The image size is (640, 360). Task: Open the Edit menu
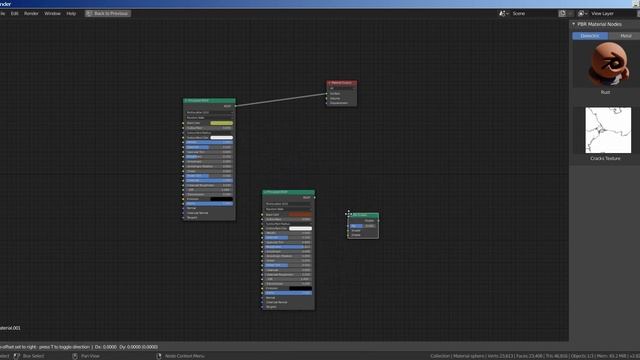pyautogui.click(x=15, y=13)
